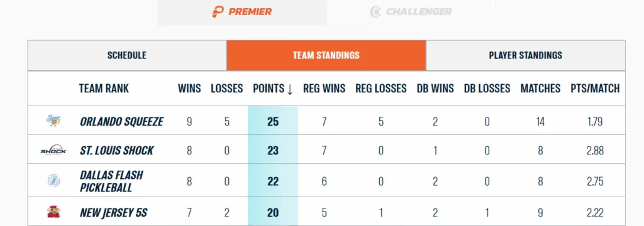Open the Orlando Squeeze team link

tap(121, 122)
